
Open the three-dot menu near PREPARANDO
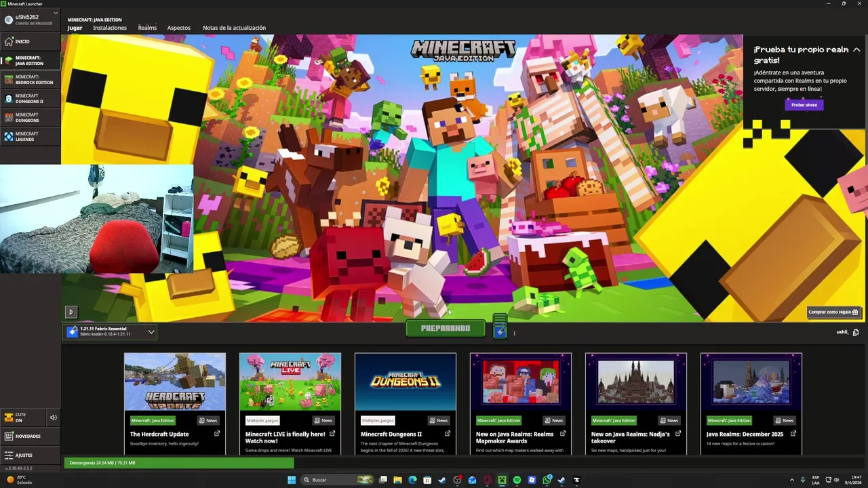click(x=514, y=333)
